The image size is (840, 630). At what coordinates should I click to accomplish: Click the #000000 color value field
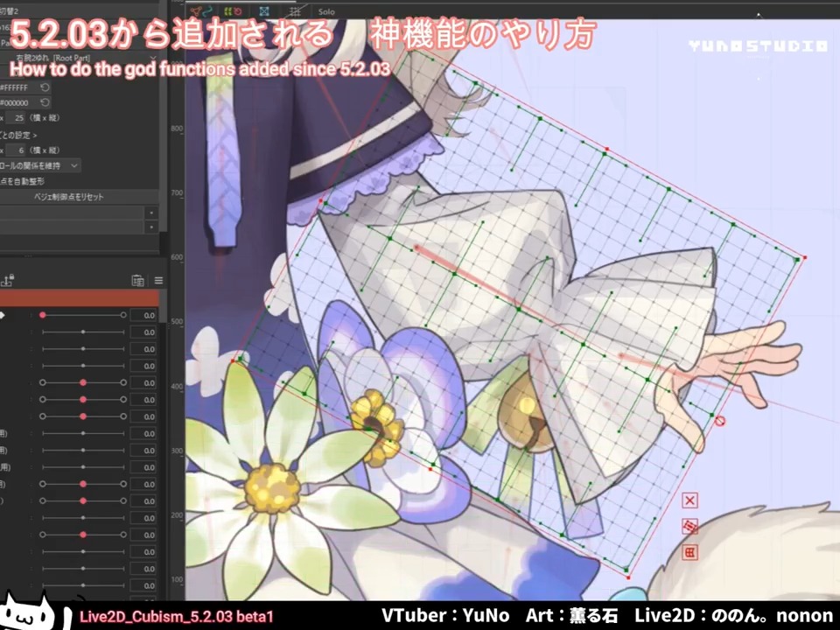click(18, 102)
